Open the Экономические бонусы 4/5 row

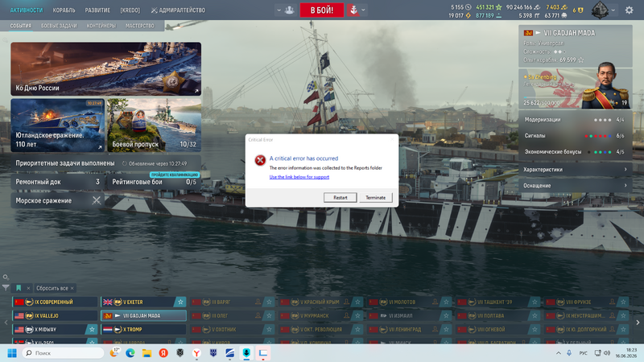click(x=575, y=151)
